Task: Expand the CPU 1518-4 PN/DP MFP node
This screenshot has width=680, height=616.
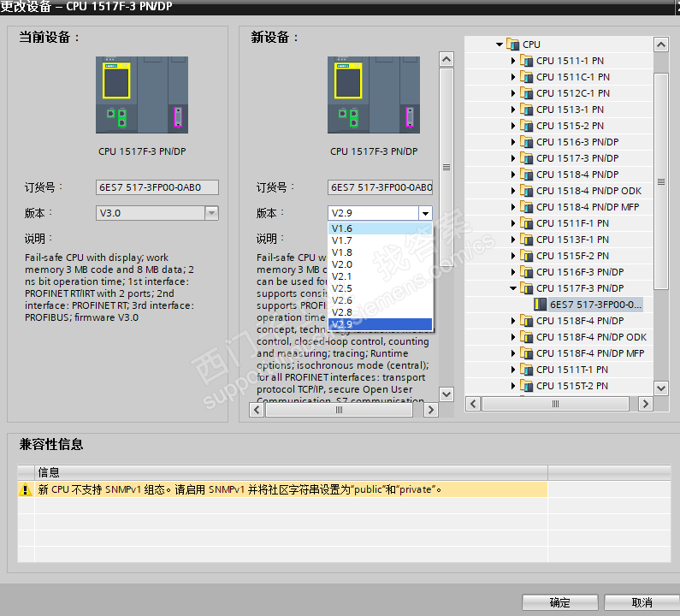Action: [513, 207]
